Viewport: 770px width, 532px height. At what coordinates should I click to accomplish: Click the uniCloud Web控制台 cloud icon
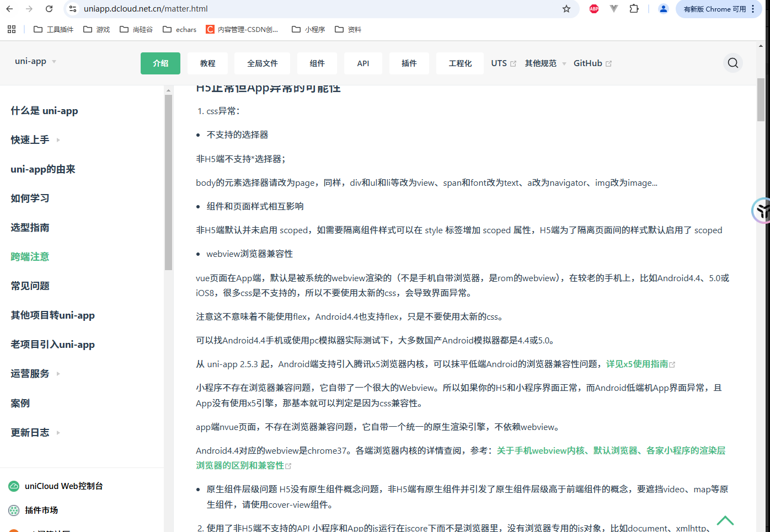pyautogui.click(x=14, y=486)
